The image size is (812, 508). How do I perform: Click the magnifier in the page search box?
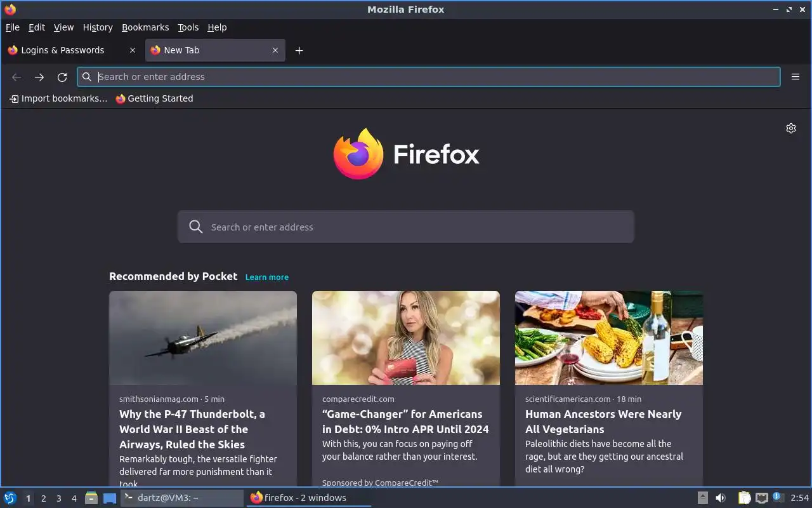[196, 227]
